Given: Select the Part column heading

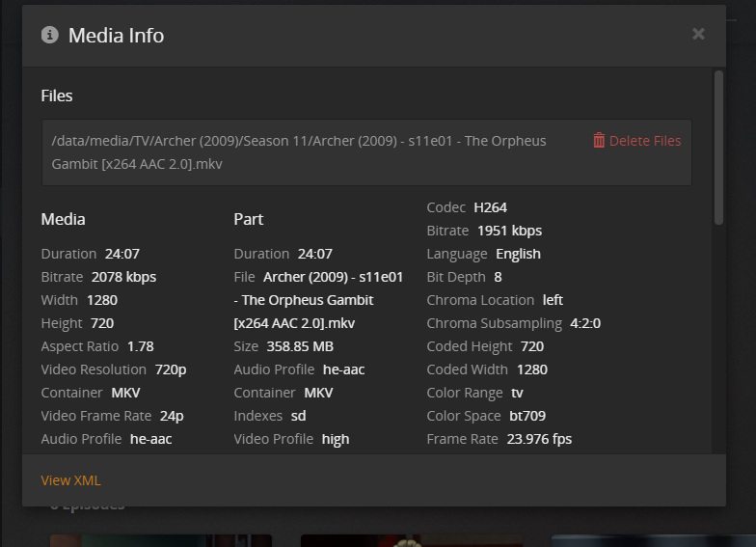Looking at the screenshot, I should pyautogui.click(x=250, y=219).
